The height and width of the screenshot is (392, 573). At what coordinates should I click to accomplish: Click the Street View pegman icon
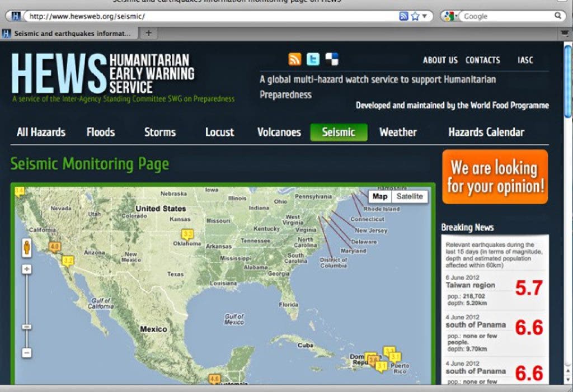point(27,247)
